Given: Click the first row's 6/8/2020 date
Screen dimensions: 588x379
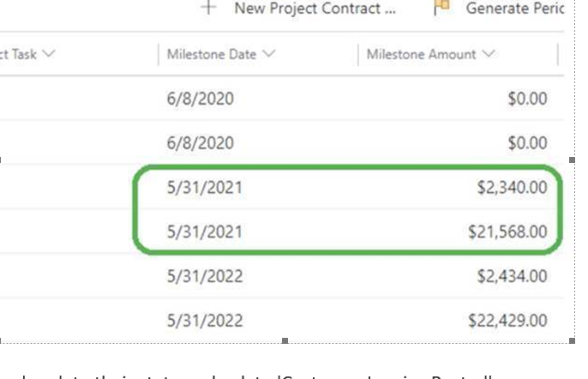Looking at the screenshot, I should click(200, 98).
